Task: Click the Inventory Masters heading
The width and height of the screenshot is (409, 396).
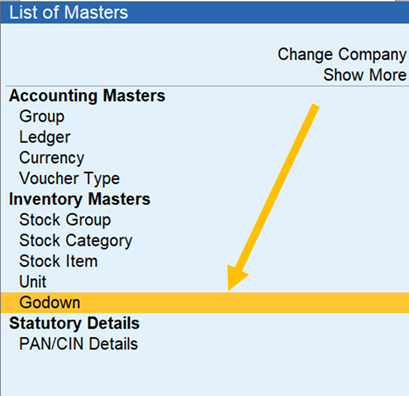Action: coord(80,199)
